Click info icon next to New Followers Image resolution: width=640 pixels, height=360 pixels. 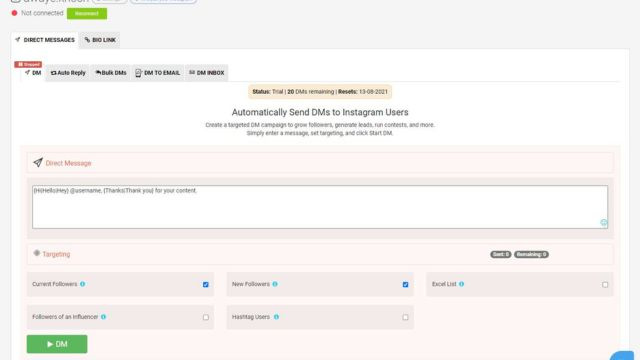(275, 284)
